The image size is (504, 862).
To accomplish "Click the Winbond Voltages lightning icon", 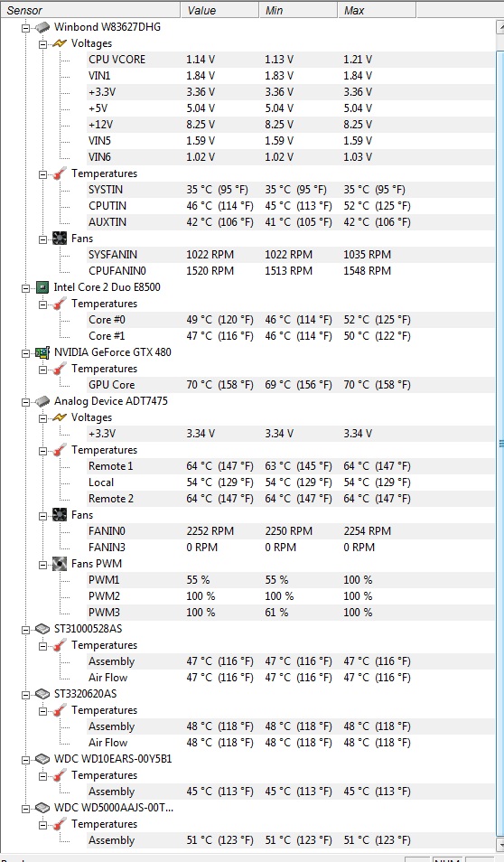I will click(x=60, y=42).
